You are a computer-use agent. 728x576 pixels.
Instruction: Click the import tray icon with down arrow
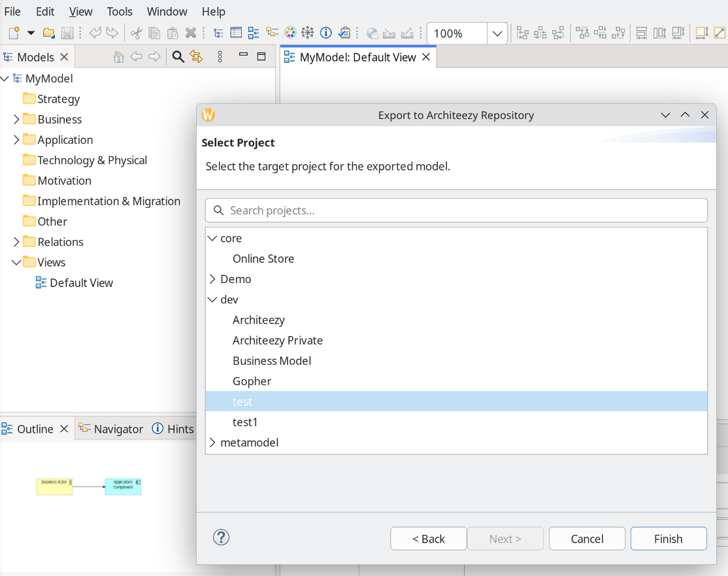[x=389, y=33]
